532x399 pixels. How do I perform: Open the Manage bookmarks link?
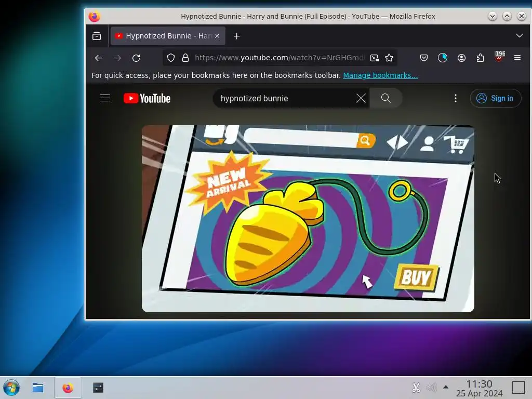(x=380, y=75)
